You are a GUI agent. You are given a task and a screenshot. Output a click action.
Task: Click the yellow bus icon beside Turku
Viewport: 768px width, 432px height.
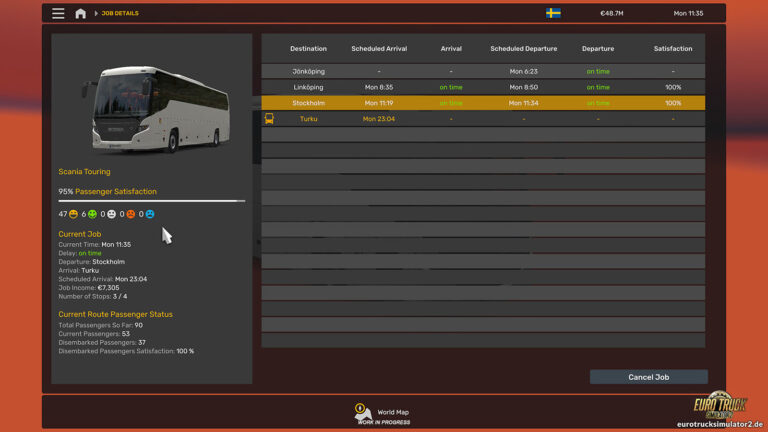(269, 118)
